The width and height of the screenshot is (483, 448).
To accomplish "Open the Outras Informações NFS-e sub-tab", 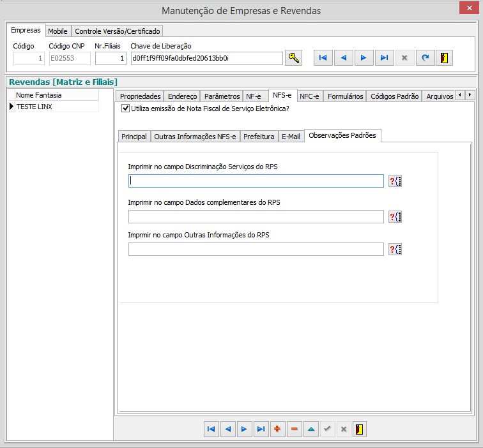I will (x=195, y=137).
